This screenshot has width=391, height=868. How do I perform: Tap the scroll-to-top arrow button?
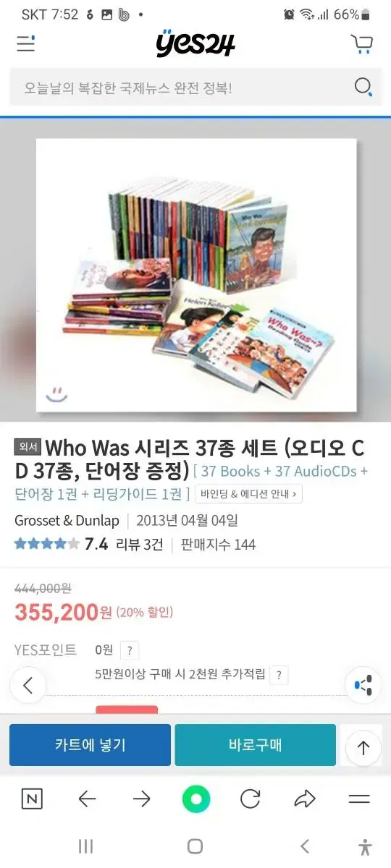pyautogui.click(x=363, y=748)
